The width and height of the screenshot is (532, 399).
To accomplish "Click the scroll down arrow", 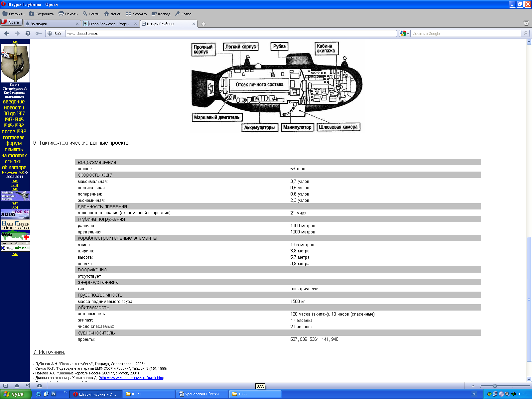I will pos(529,379).
